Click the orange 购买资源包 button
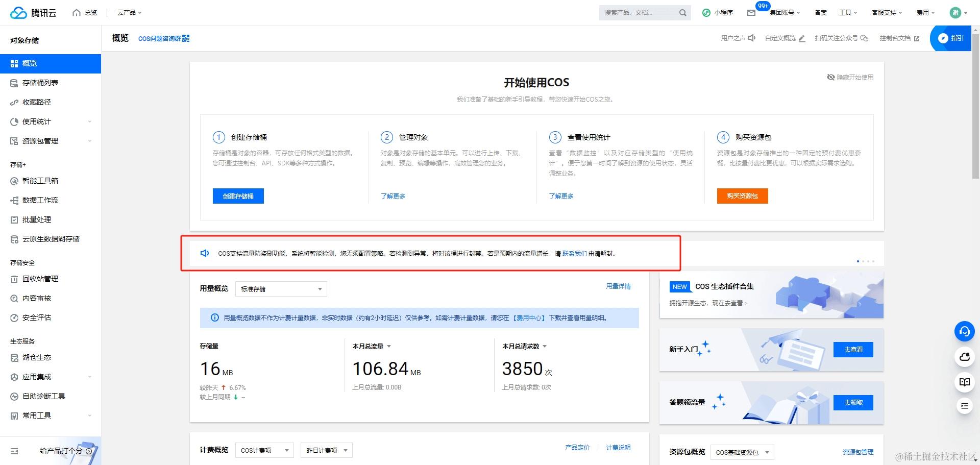 click(x=743, y=196)
